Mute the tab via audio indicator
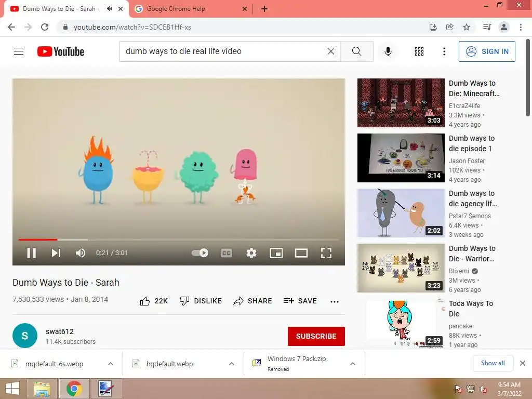This screenshot has height=399, width=532. tap(109, 9)
